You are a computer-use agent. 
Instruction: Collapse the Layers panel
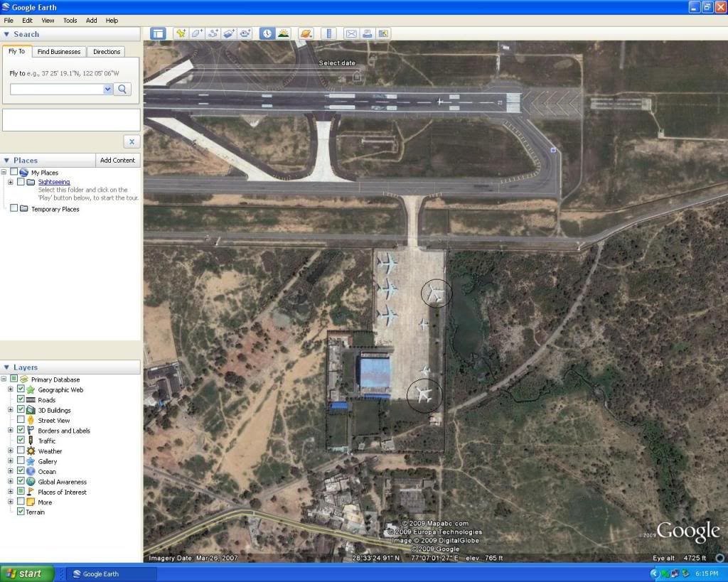point(6,367)
